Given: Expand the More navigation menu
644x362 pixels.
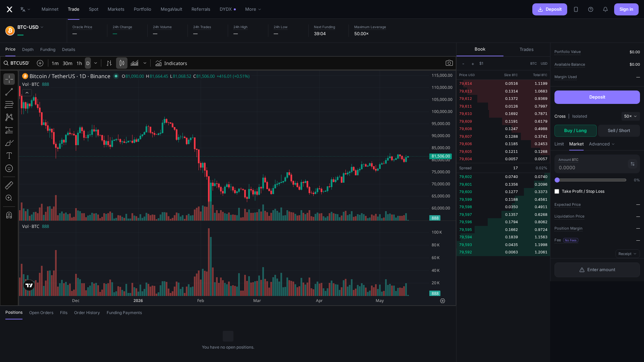Looking at the screenshot, I should click(x=253, y=9).
